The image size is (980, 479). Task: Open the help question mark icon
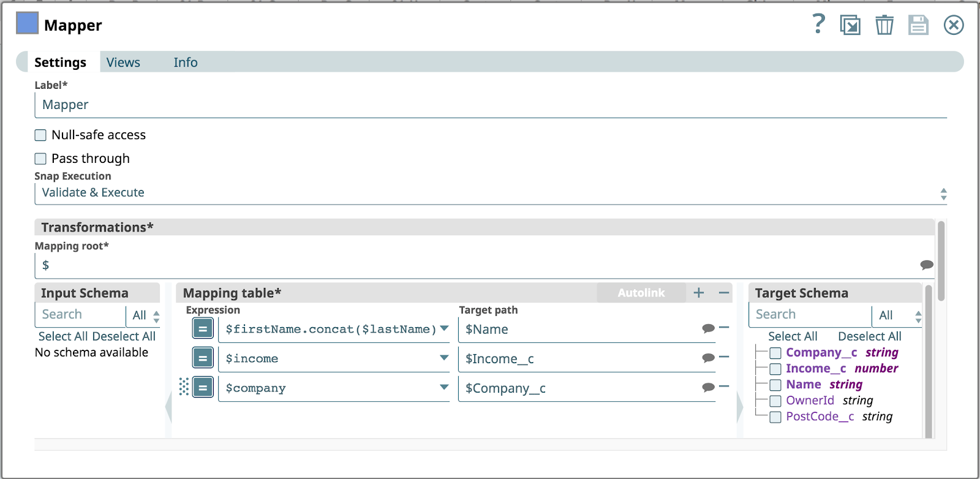coord(818,24)
